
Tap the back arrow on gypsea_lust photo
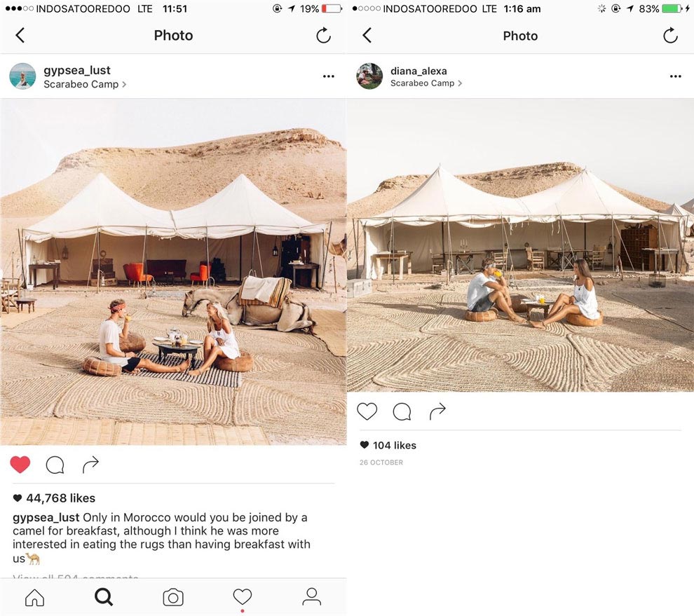[20, 35]
